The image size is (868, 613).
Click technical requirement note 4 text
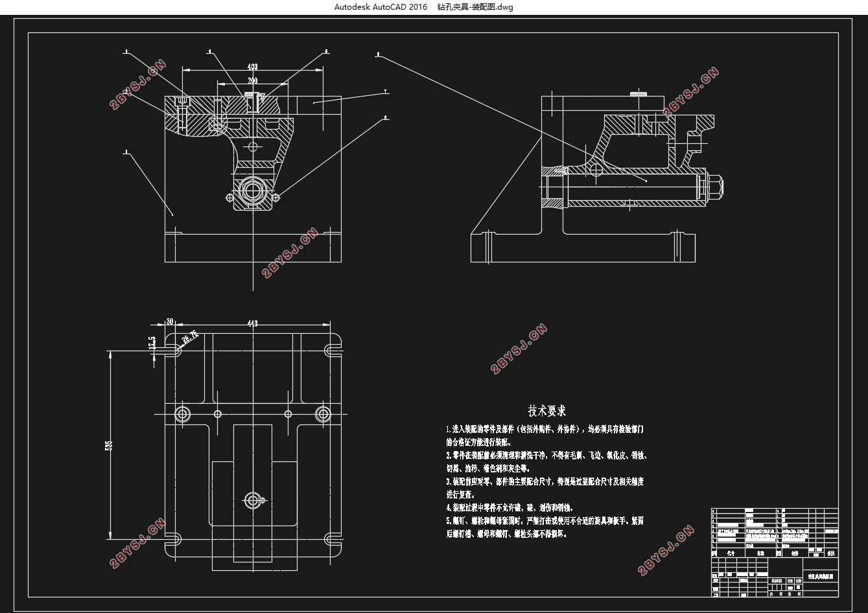click(x=510, y=507)
